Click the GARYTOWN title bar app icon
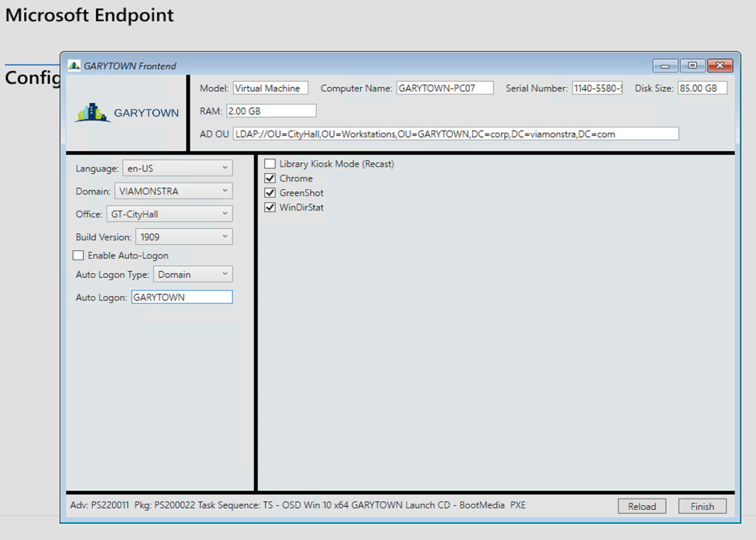Image resolution: width=756 pixels, height=540 pixels. click(74, 66)
